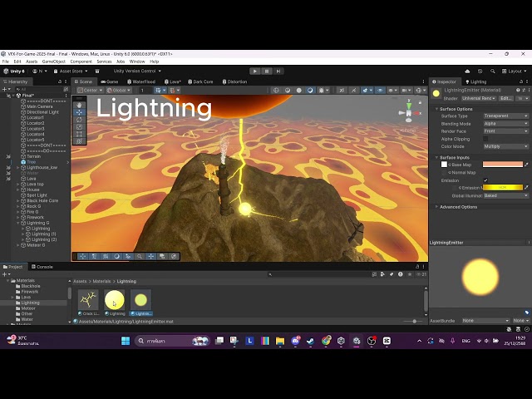The image size is (532, 399).
Task: Open the Component menu
Action: [81, 62]
